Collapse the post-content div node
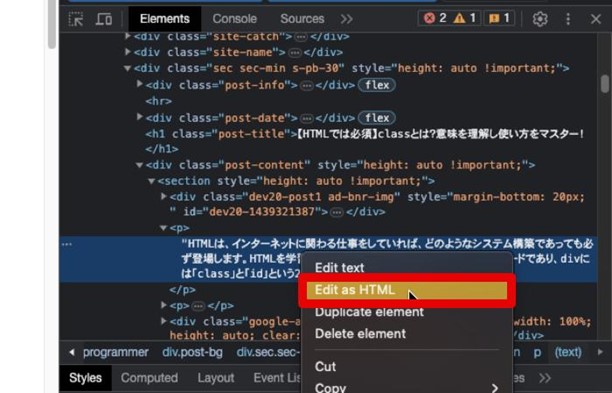The image size is (612, 393). tap(139, 165)
